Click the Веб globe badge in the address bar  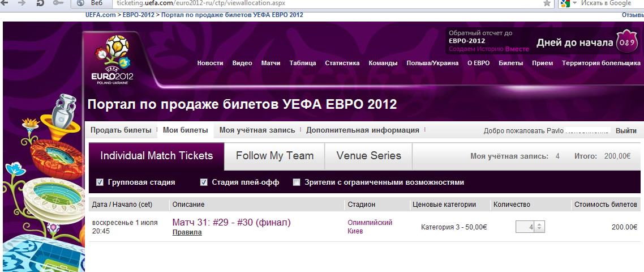pyautogui.click(x=91, y=3)
